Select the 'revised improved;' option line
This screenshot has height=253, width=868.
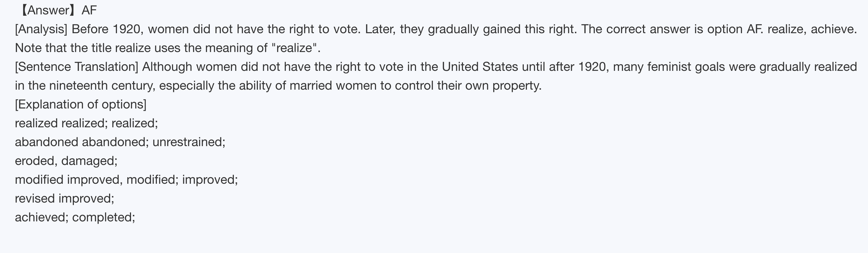(64, 199)
